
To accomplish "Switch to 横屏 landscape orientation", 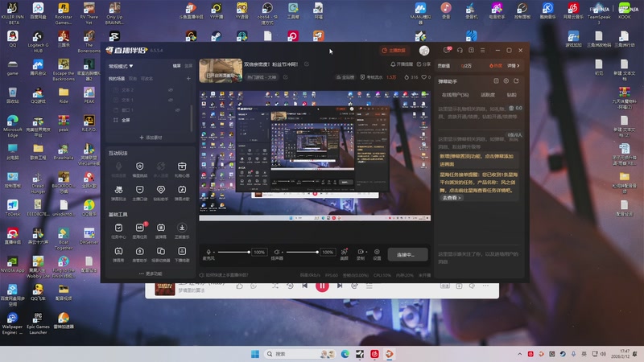I will click(x=177, y=66).
